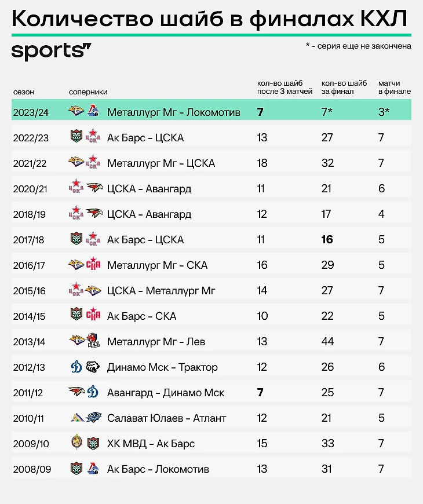This screenshot has height=504, width=423.
Task: Select the 'матчи в финале' column header
Action: (x=394, y=87)
